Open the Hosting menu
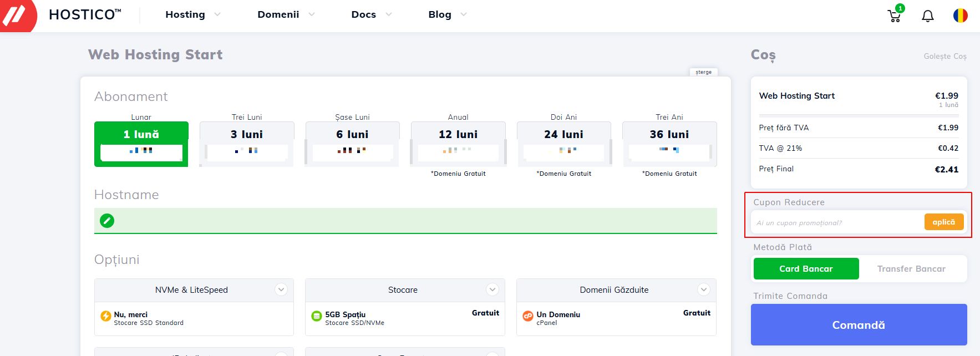Image resolution: width=980 pixels, height=356 pixels. point(185,14)
